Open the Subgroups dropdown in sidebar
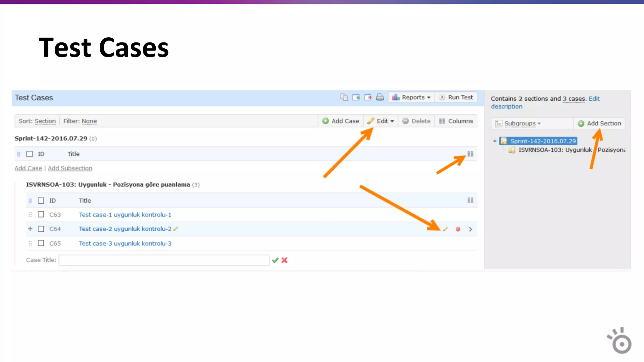 pyautogui.click(x=522, y=123)
